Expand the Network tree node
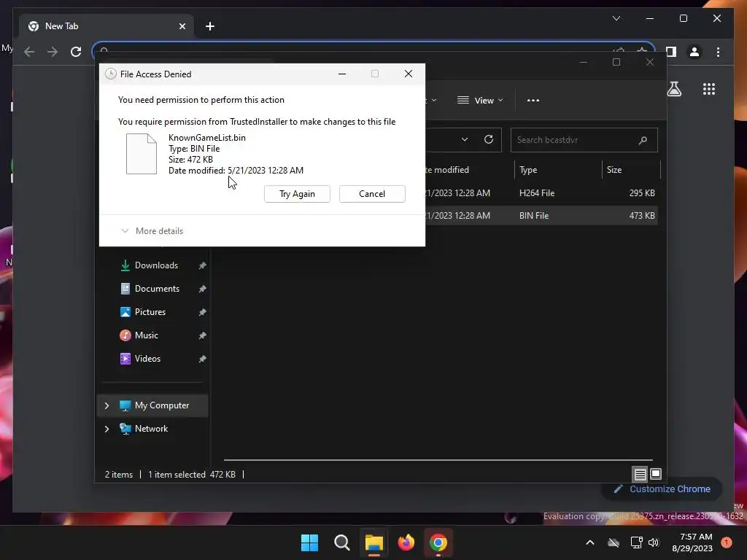 tap(107, 429)
